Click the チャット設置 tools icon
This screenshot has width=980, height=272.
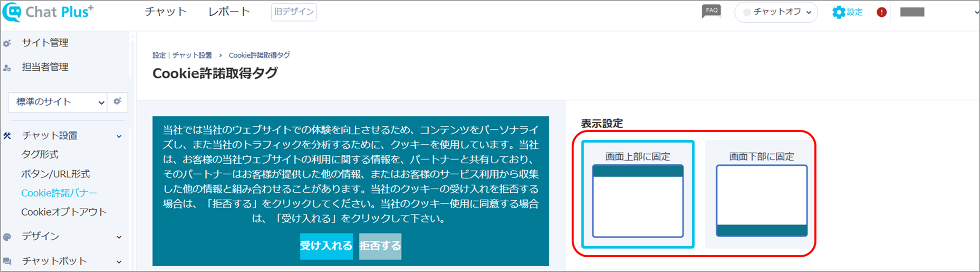click(x=7, y=136)
